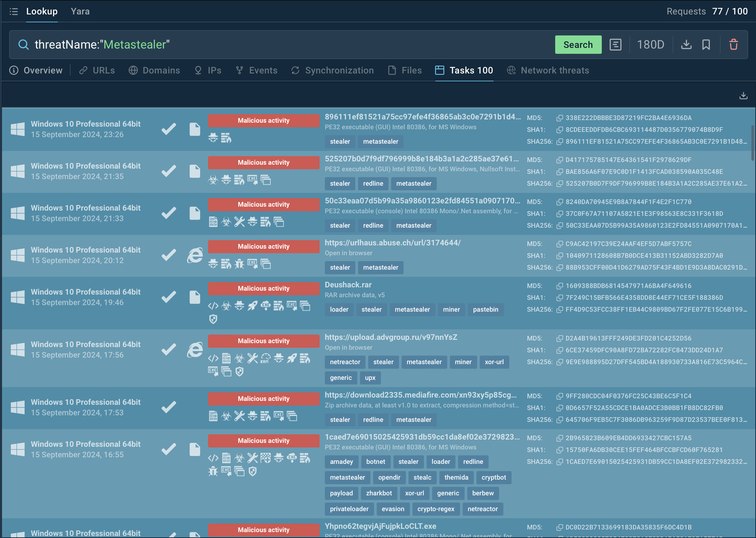The image size is (756, 538).
Task: Copy MD5 2B965823B609EB4DD6933427CBC157A5
Action: point(559,438)
